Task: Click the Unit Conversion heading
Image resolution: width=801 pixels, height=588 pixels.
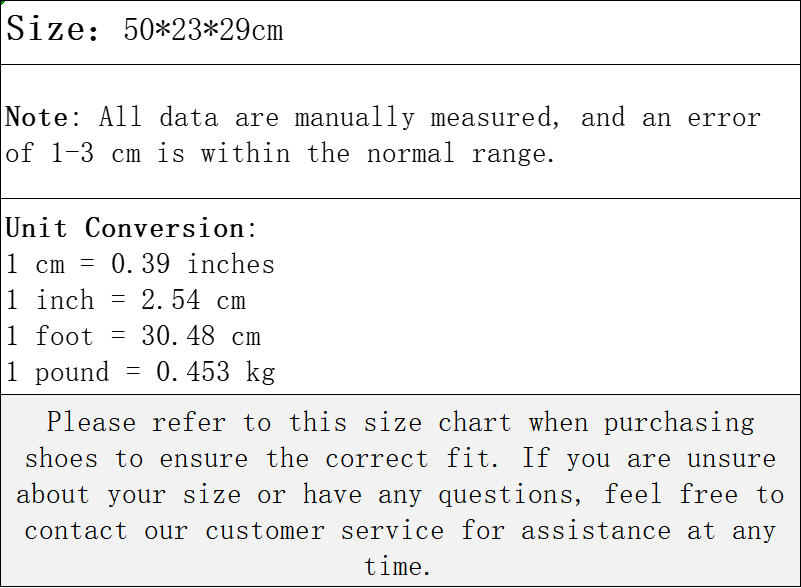Action: [x=131, y=228]
